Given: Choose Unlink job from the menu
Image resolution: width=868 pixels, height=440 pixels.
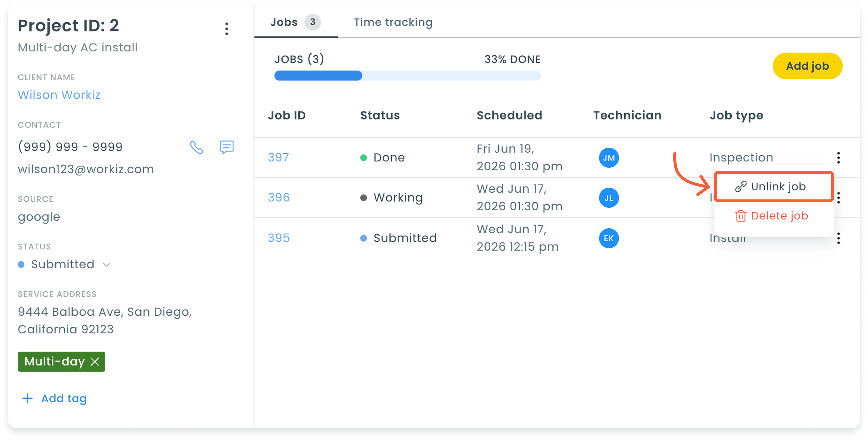Looking at the screenshot, I should tap(774, 186).
